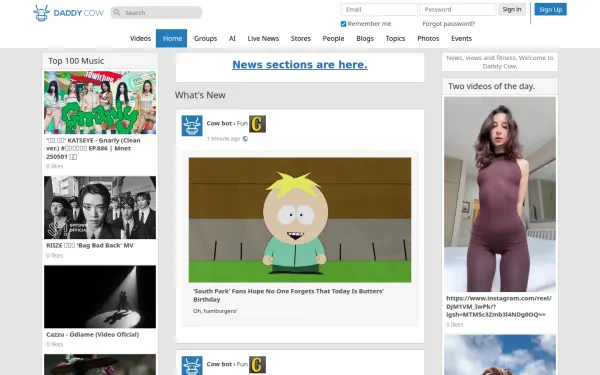Image resolution: width=600 pixels, height=375 pixels.
Task: Open the Stores menu item
Action: [301, 38]
